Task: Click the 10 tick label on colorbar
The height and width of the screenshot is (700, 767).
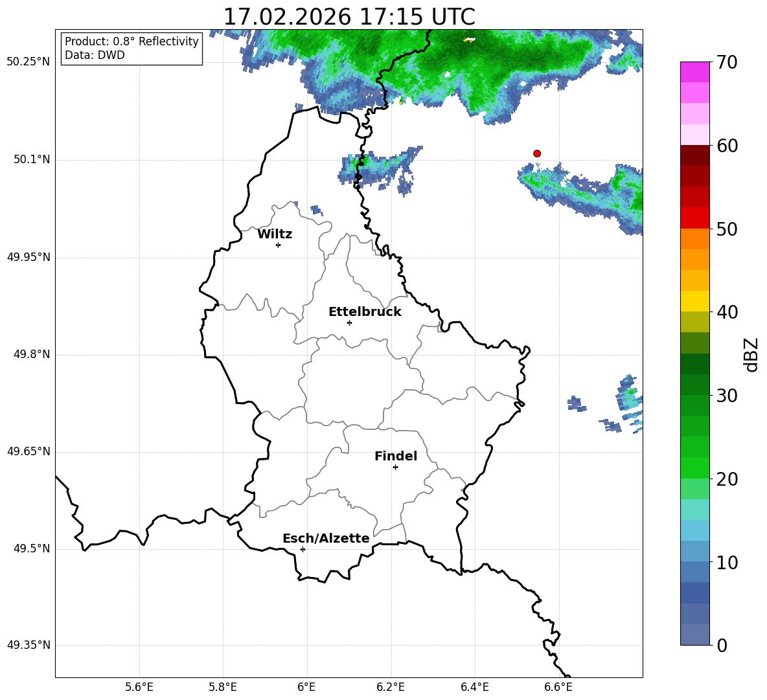Action: pyautogui.click(x=727, y=562)
